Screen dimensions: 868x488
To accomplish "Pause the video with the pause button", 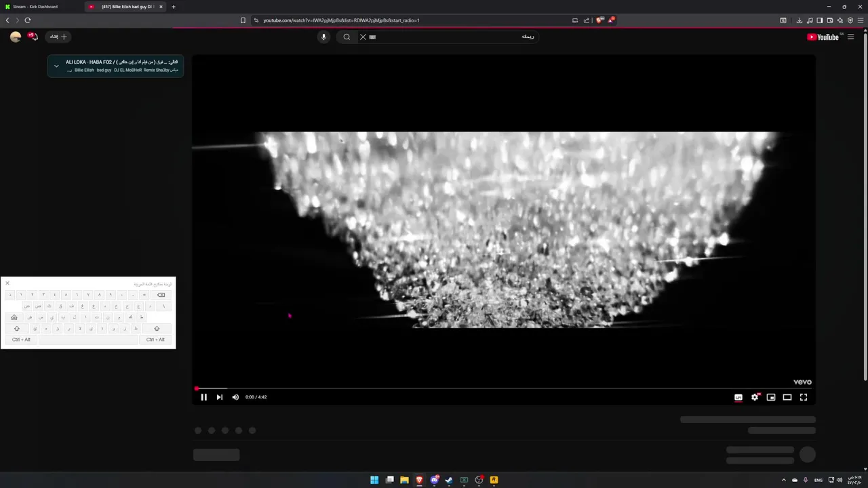I will tap(203, 397).
